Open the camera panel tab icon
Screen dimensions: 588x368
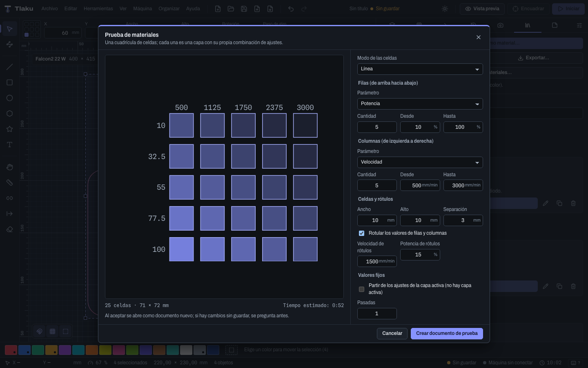point(500,25)
